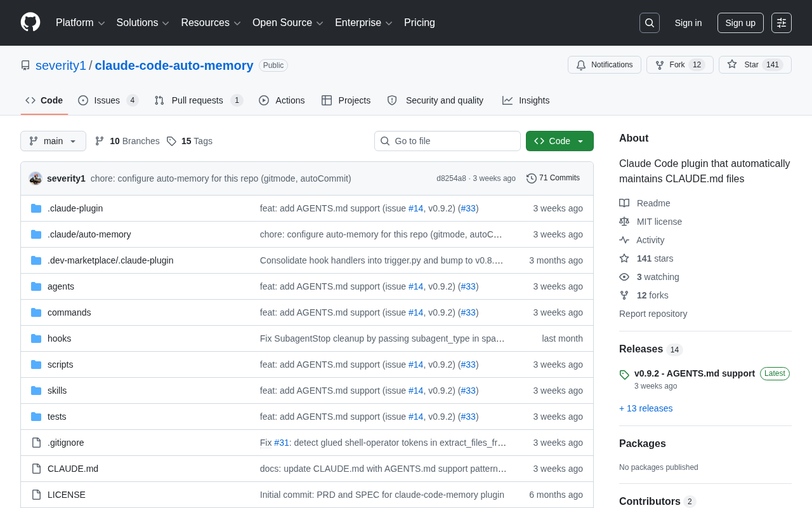Open the claude-code-auto-memory repository name link
Viewport: 812px width, 508px height.
[174, 65]
